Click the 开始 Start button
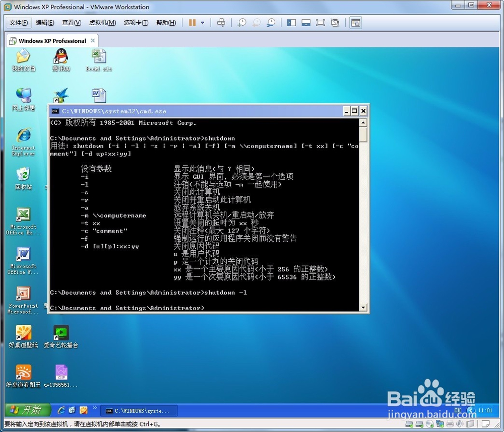This screenshot has height=432, width=504. tap(28, 410)
